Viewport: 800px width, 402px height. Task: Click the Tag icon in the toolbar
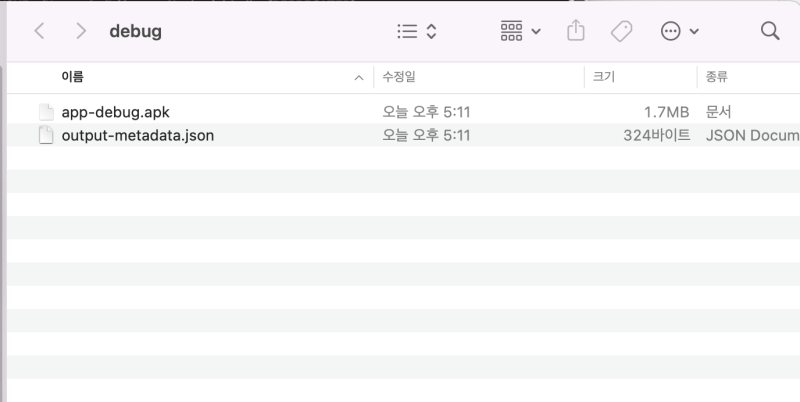(621, 31)
